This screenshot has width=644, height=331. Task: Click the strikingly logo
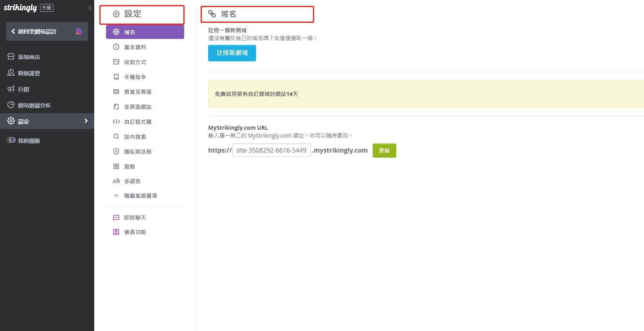point(20,8)
